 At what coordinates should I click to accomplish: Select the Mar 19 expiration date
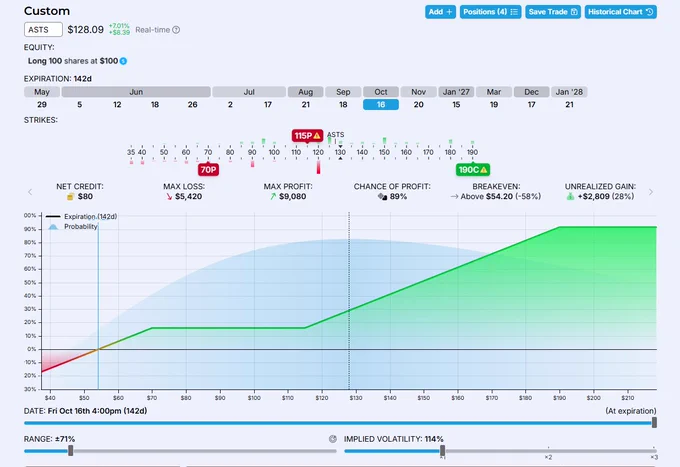494,105
